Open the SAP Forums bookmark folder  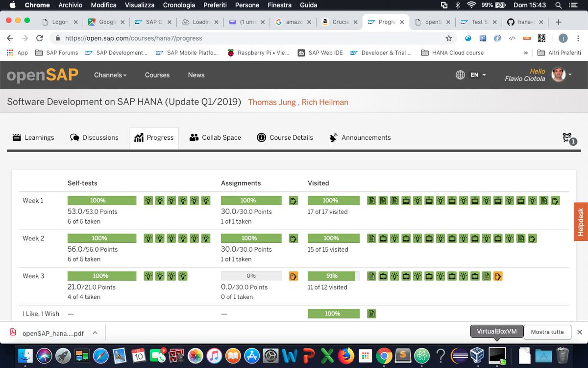(56, 53)
